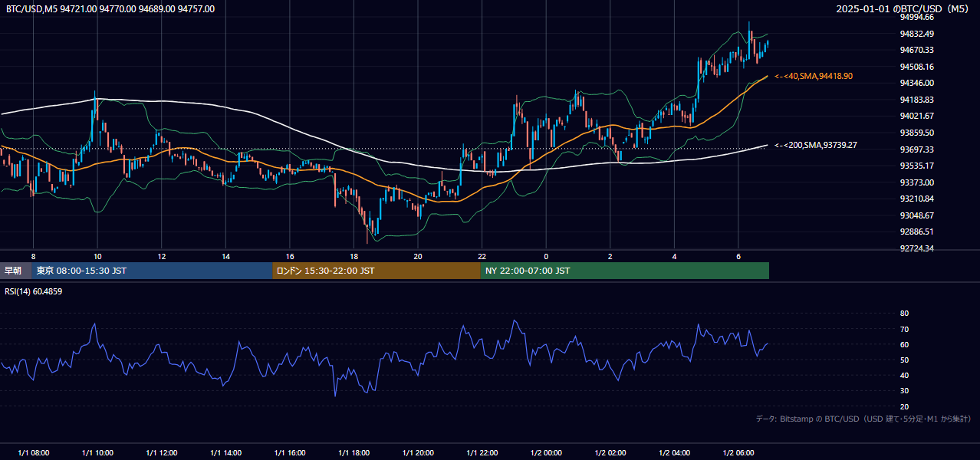Click price axis label 94346.00

click(x=917, y=83)
